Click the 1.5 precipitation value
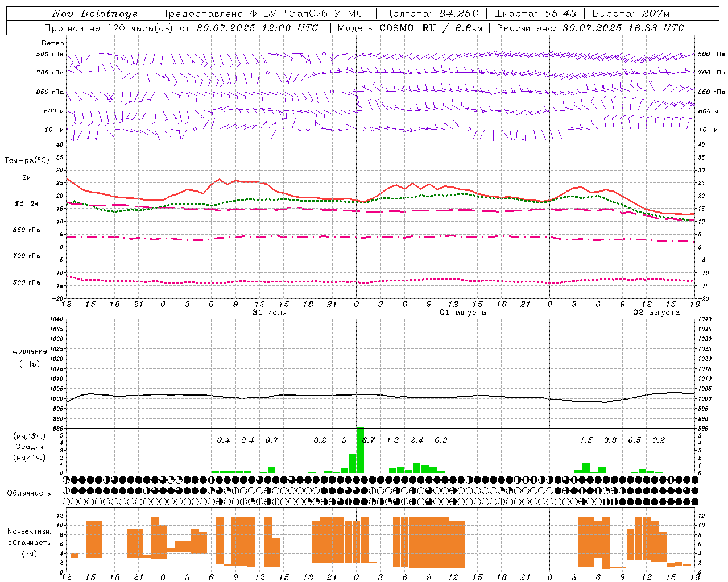728x582 pixels. pos(586,440)
